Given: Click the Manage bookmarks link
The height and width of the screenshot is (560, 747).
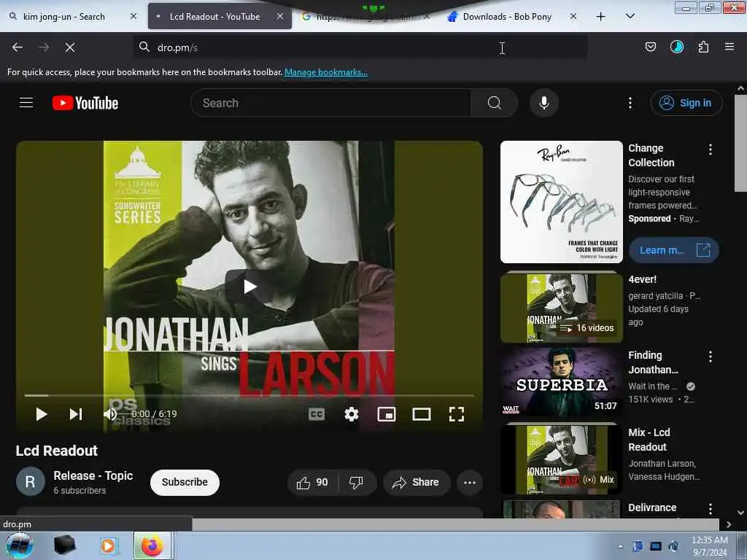Looking at the screenshot, I should click(326, 72).
